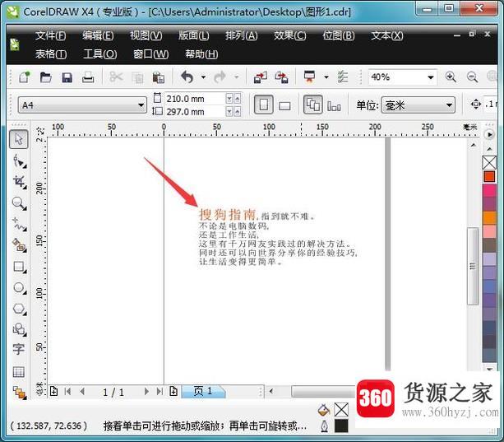Select the Zoom tool in toolbox
The width and height of the screenshot is (504, 442).
point(19,203)
